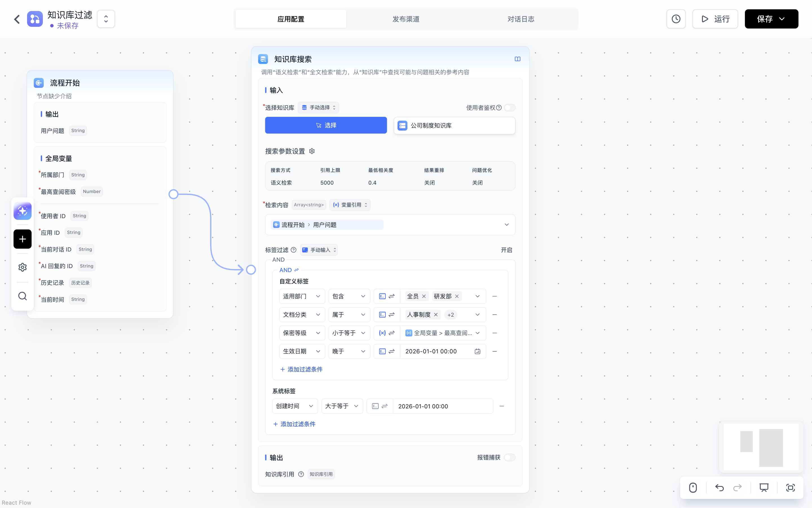812x508 pixels.
Task: Click the 公司制度知识库 entry
Action: pyautogui.click(x=454, y=125)
